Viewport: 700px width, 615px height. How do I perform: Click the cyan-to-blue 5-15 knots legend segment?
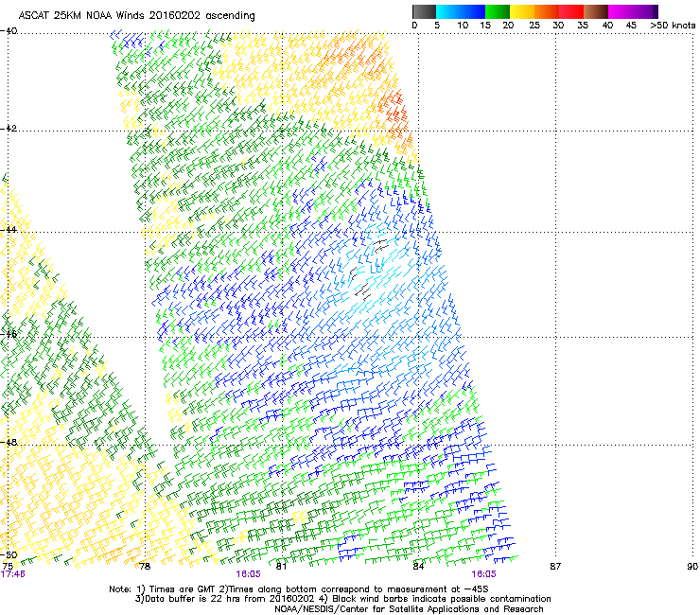461,11
